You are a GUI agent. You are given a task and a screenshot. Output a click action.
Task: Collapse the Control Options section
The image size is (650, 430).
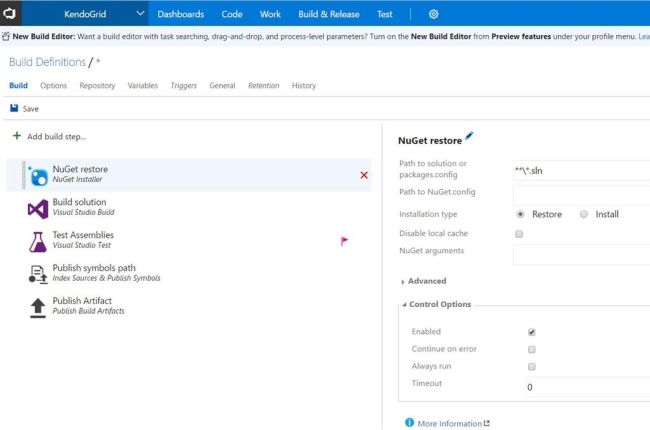click(437, 304)
